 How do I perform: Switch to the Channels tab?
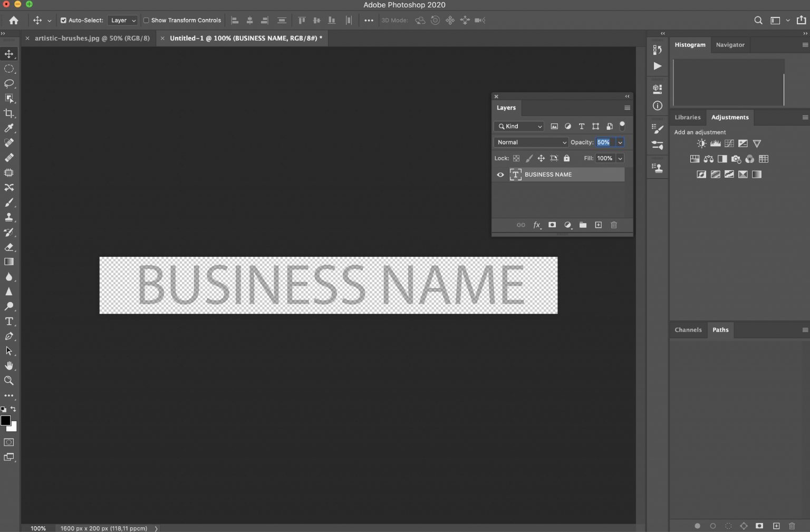pyautogui.click(x=688, y=330)
